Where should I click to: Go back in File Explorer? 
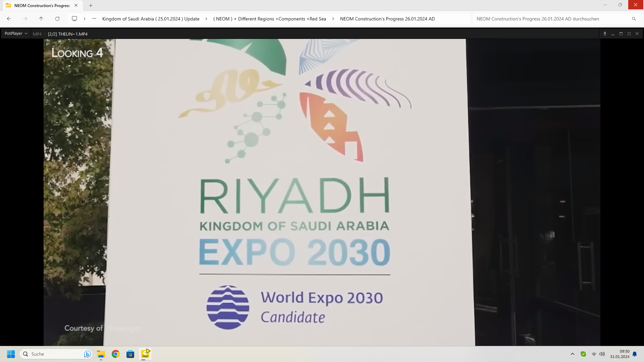coord(9,19)
